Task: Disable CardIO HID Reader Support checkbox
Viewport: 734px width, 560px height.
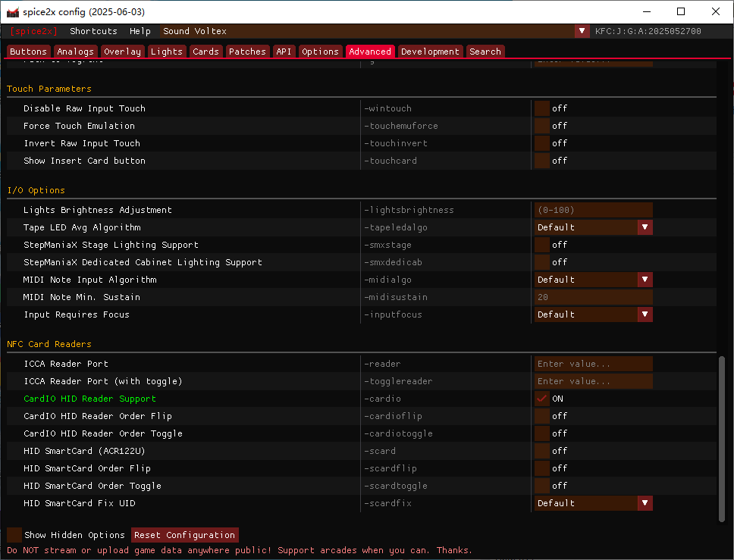Action: click(542, 399)
